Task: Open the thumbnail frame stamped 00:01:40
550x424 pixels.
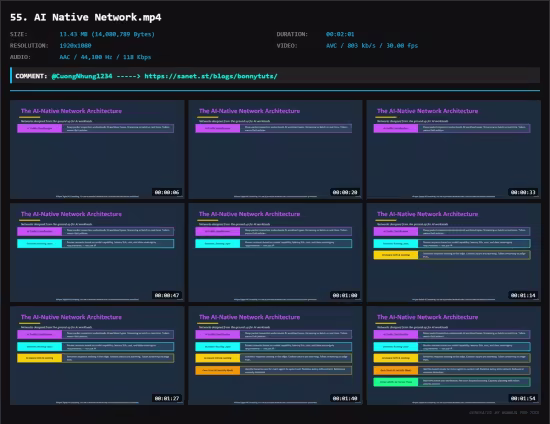Action: coord(275,356)
